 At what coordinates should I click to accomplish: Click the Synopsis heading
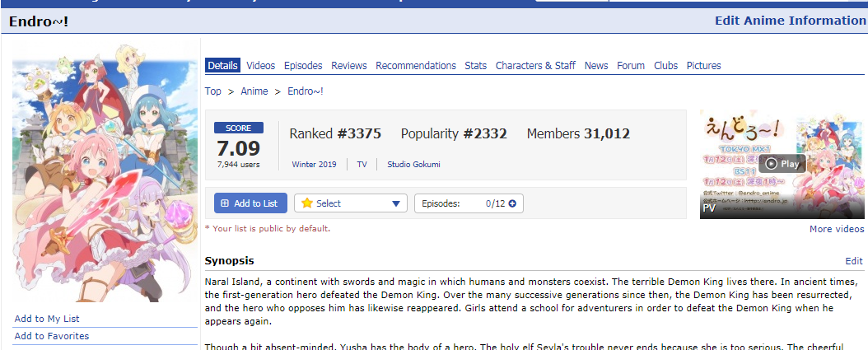[229, 260]
